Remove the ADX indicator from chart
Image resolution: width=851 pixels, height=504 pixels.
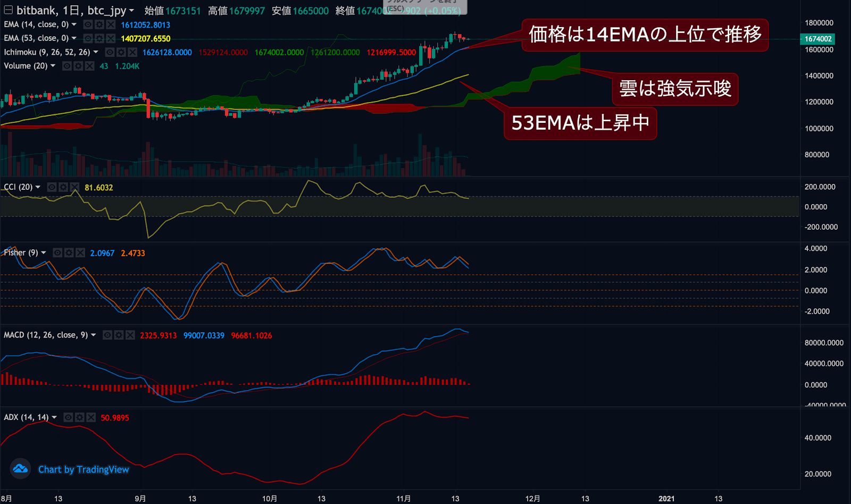point(91,418)
